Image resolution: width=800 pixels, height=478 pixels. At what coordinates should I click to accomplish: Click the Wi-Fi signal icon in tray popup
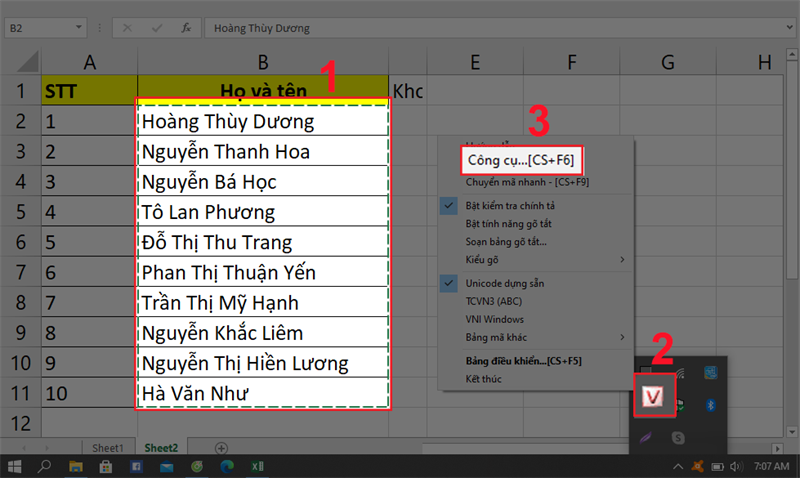680,373
